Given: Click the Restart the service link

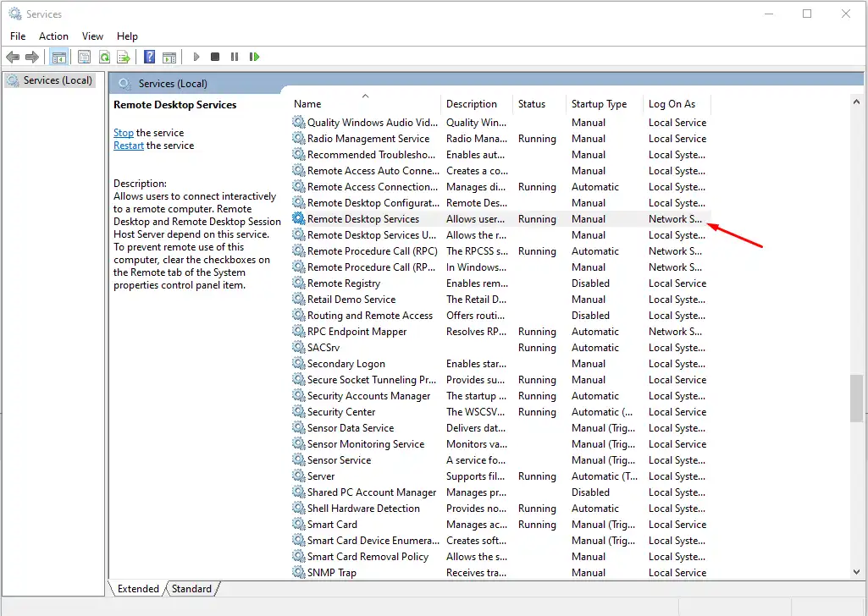Looking at the screenshot, I should (129, 146).
